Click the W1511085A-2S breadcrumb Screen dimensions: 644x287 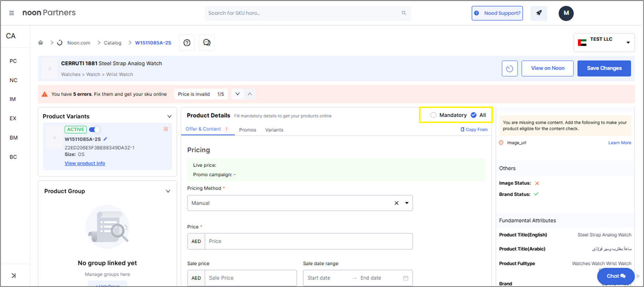pyautogui.click(x=153, y=43)
